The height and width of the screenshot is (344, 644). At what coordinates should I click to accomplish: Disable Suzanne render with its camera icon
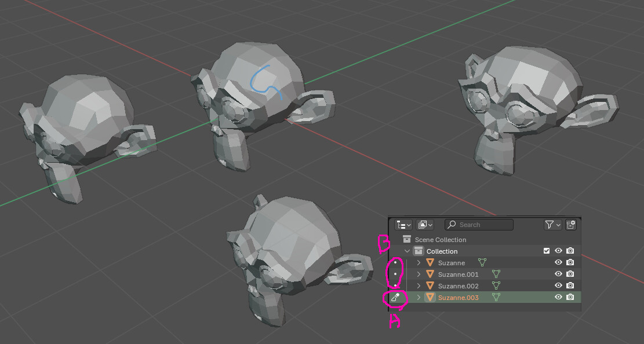(570, 262)
